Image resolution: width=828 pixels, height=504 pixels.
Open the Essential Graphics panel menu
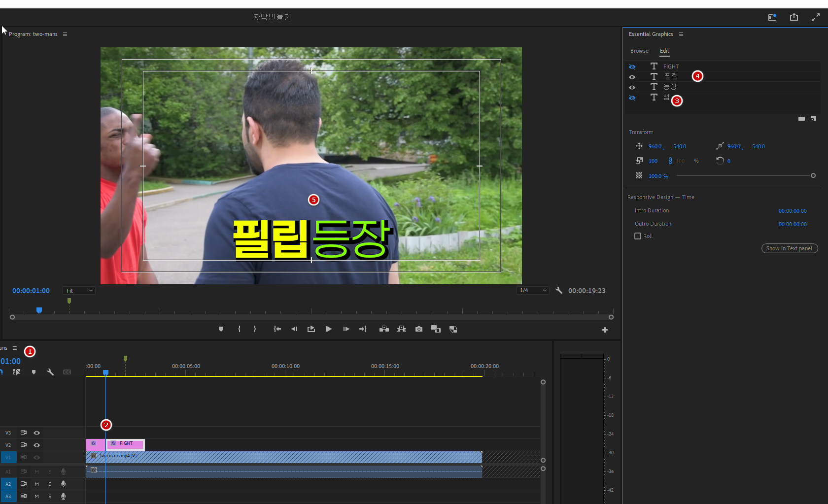click(681, 34)
